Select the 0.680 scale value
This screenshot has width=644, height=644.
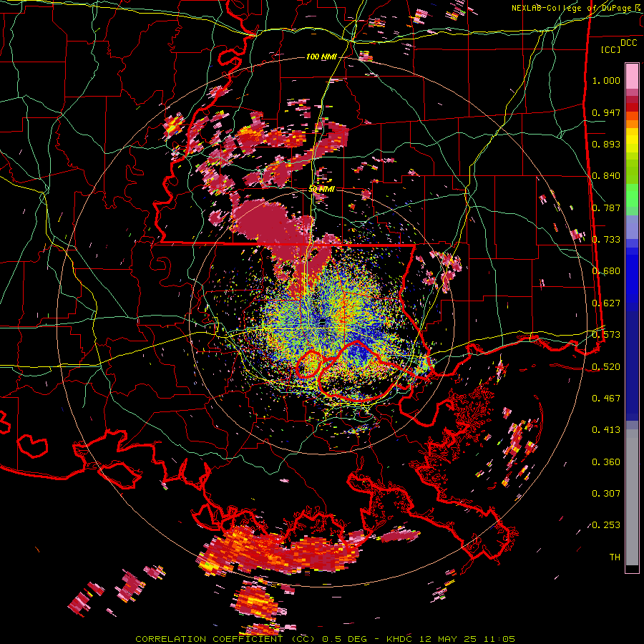click(606, 271)
